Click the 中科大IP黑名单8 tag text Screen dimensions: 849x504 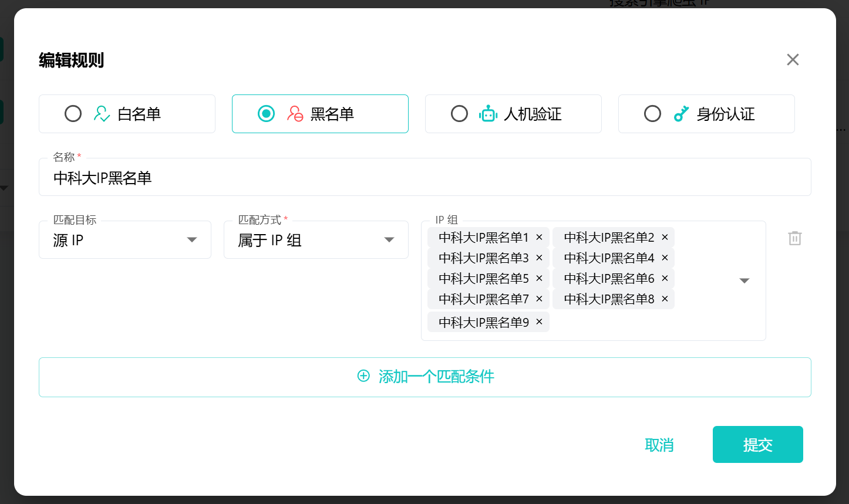609,299
